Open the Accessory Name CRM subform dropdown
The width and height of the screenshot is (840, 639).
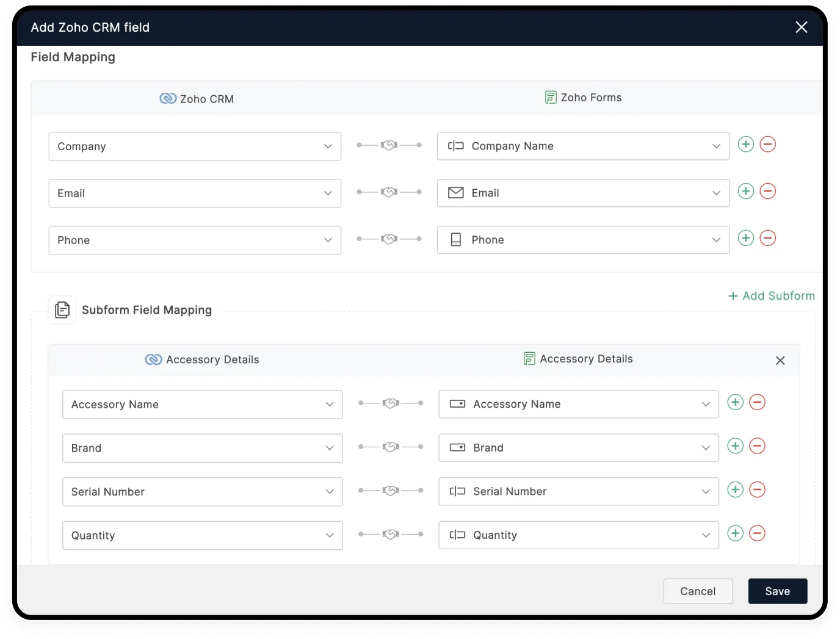pos(202,405)
